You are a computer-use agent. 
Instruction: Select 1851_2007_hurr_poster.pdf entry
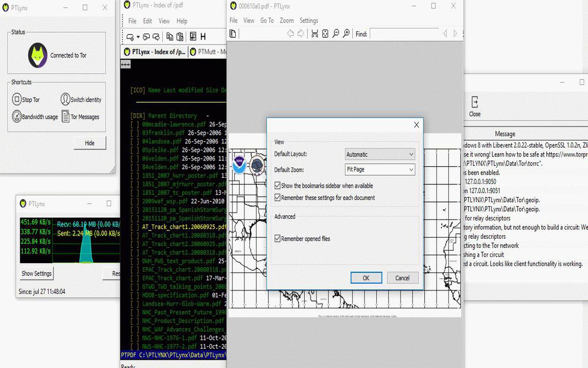(x=180, y=176)
